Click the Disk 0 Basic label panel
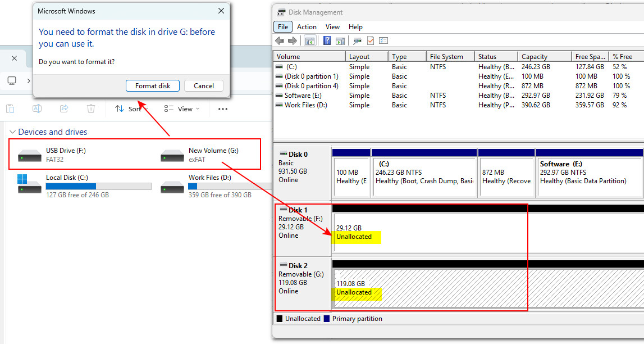 pos(303,173)
